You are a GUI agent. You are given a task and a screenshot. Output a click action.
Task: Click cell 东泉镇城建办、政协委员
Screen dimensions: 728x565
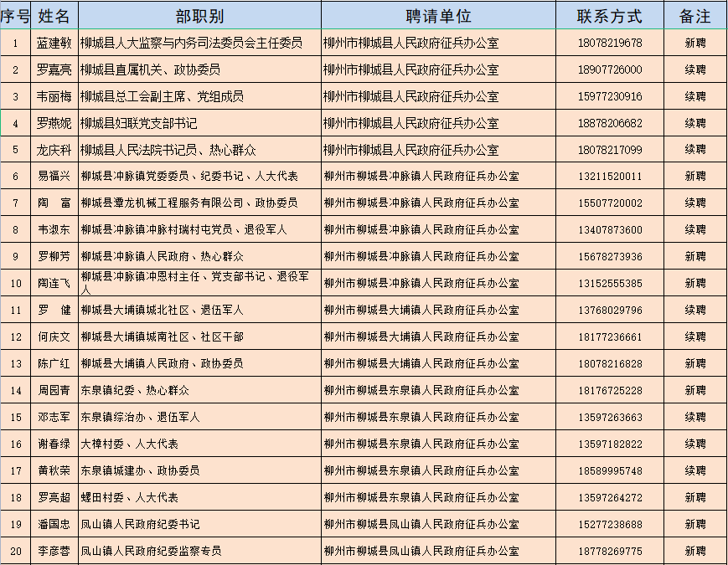tap(199, 470)
